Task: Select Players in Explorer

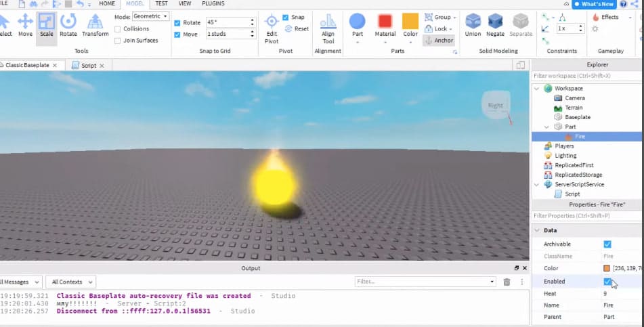Action: coord(564,146)
